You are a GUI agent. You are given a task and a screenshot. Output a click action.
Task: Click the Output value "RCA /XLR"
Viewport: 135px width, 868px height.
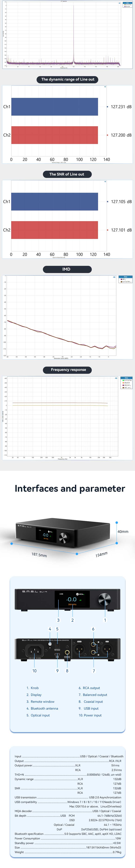pos(115,761)
